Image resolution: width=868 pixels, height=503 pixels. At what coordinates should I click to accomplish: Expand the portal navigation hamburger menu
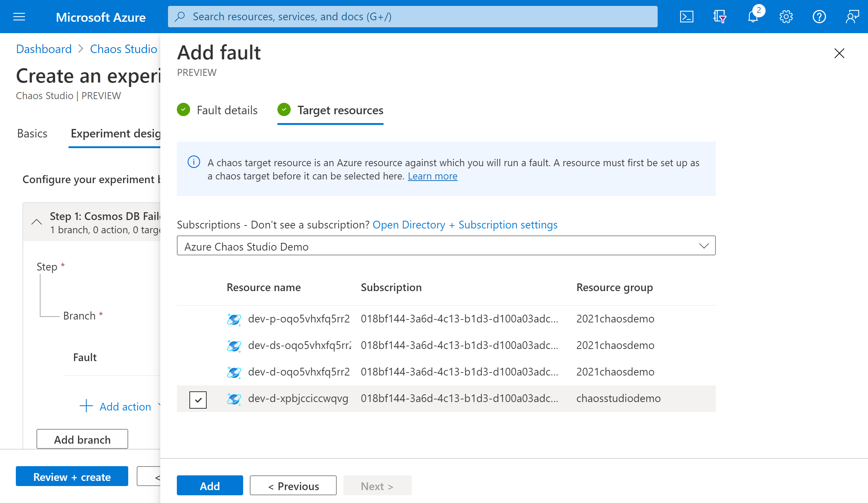19,16
